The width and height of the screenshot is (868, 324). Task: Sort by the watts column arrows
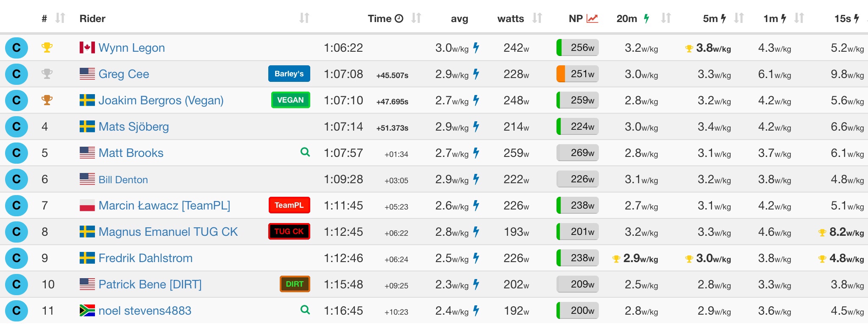pos(537,18)
